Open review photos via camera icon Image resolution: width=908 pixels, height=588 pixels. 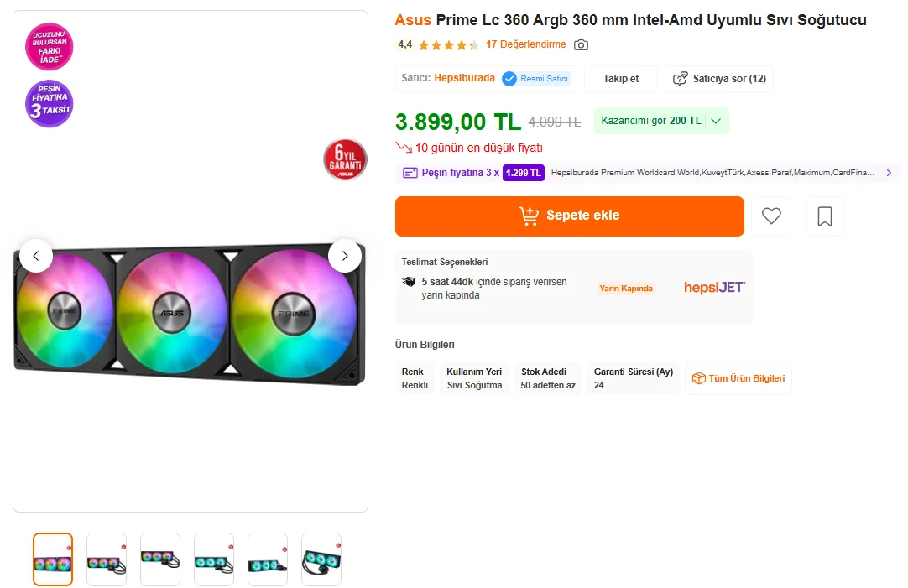581,45
